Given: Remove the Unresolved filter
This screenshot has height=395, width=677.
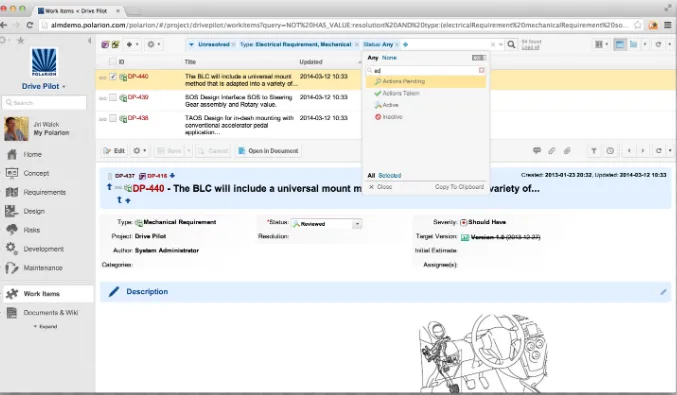Looking at the screenshot, I should (x=233, y=44).
